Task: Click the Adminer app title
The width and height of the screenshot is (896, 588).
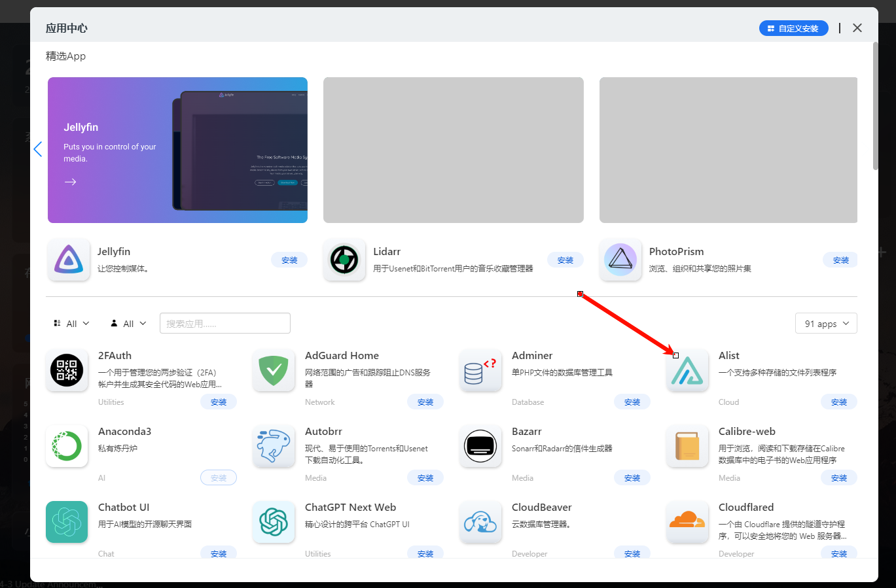Action: pos(532,356)
